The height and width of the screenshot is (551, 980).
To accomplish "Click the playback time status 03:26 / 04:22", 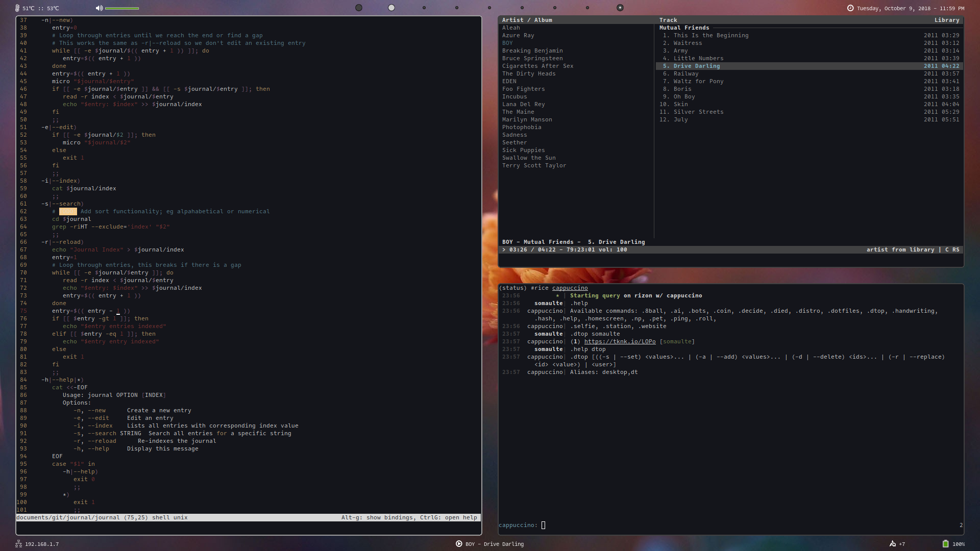I will point(532,249).
